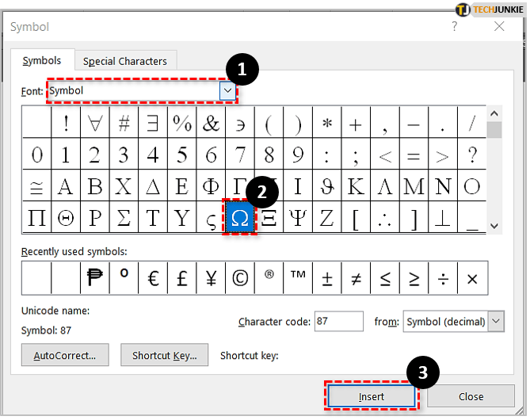Select the Euro sign in recently used
This screenshot has height=420, width=530.
tap(153, 278)
